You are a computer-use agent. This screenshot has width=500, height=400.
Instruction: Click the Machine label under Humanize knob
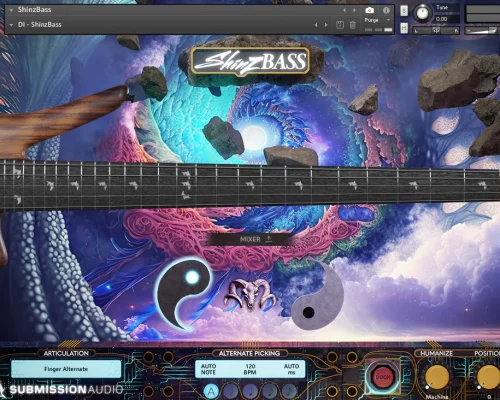pyautogui.click(x=437, y=397)
